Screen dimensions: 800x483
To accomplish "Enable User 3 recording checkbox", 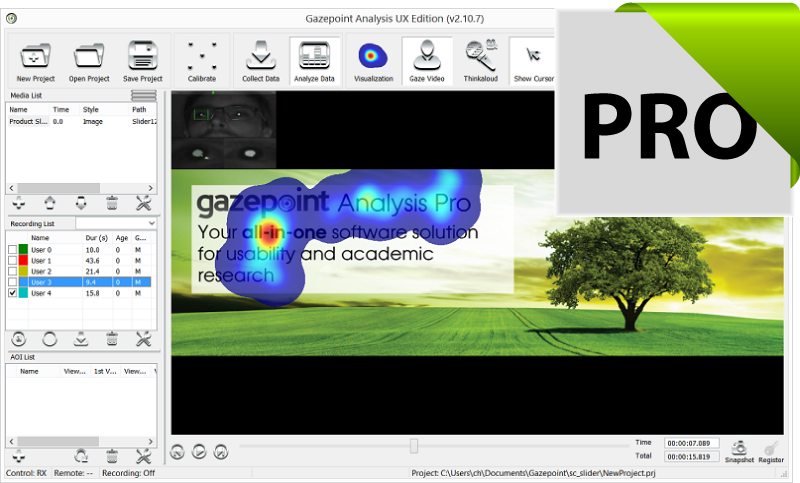I will (x=12, y=282).
